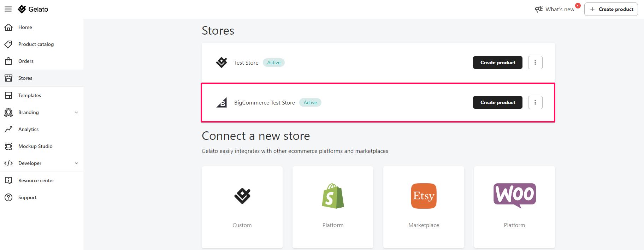644x250 pixels.
Task: Click Active badge on BigCommerce Test Store
Action: click(310, 102)
